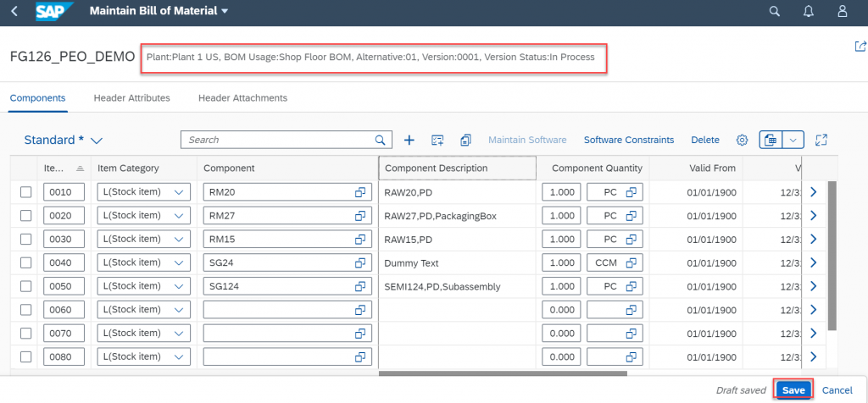Open the notifications bell
The height and width of the screenshot is (403, 868).
(809, 11)
